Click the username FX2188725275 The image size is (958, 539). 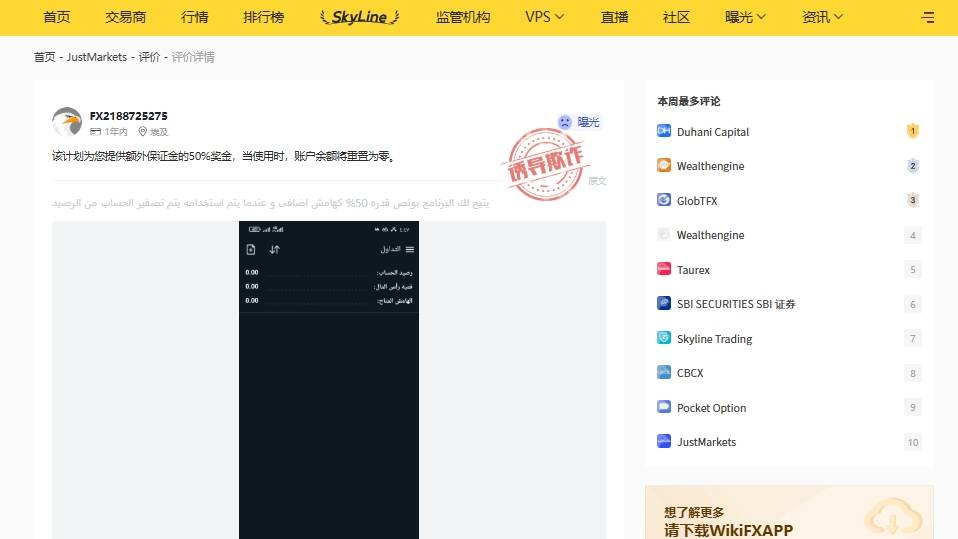[x=128, y=116]
